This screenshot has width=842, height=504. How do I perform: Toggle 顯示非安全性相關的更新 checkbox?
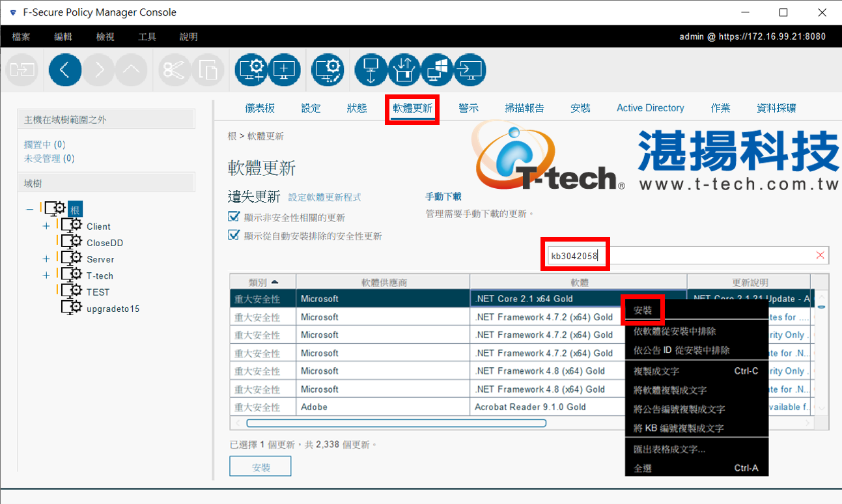(x=234, y=217)
